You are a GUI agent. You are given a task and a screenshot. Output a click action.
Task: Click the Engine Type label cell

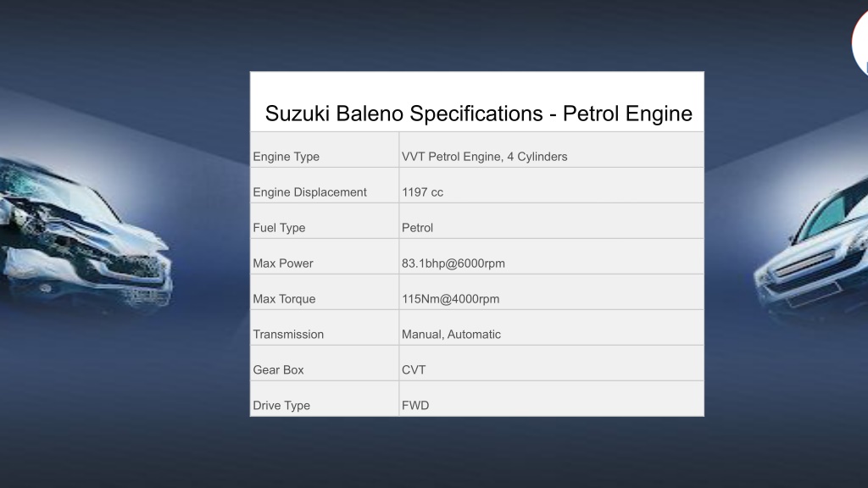click(x=325, y=150)
